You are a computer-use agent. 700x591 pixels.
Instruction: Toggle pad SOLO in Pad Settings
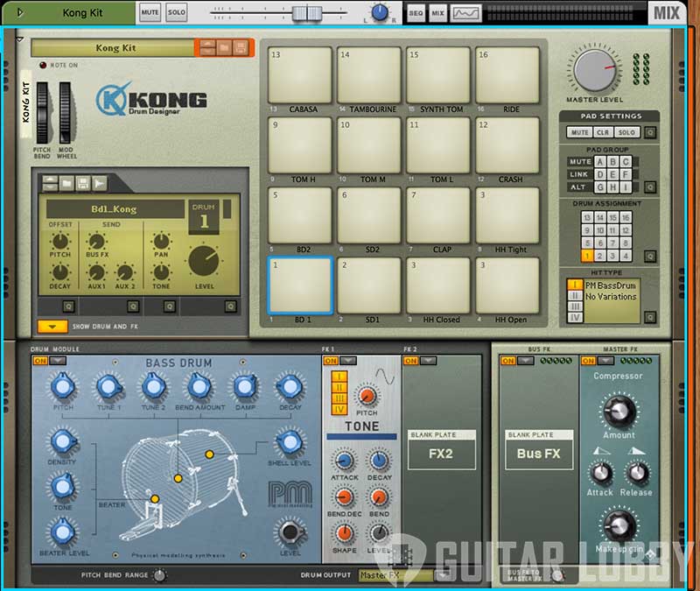[x=626, y=132]
